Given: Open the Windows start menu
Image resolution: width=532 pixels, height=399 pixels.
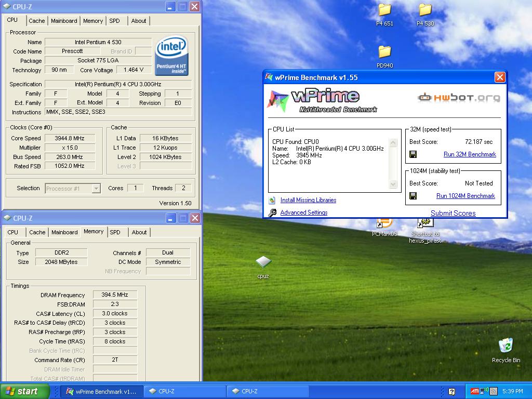Looking at the screenshot, I should (24, 391).
